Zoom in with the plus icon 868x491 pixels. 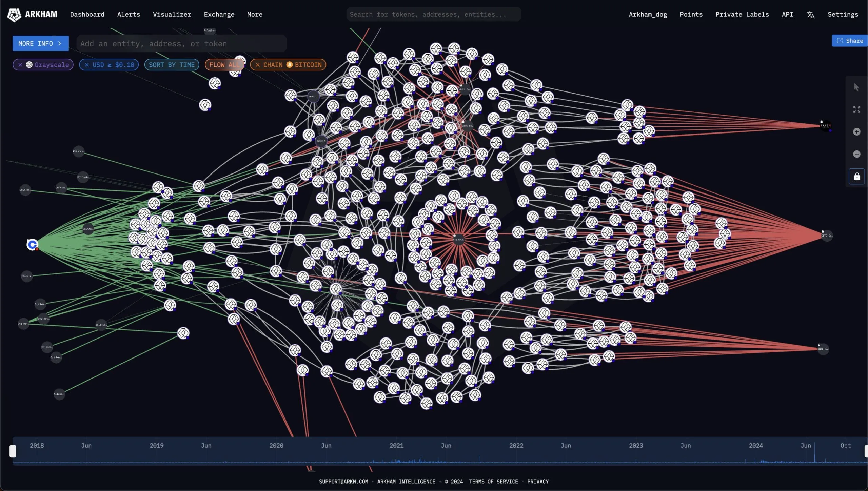click(856, 132)
